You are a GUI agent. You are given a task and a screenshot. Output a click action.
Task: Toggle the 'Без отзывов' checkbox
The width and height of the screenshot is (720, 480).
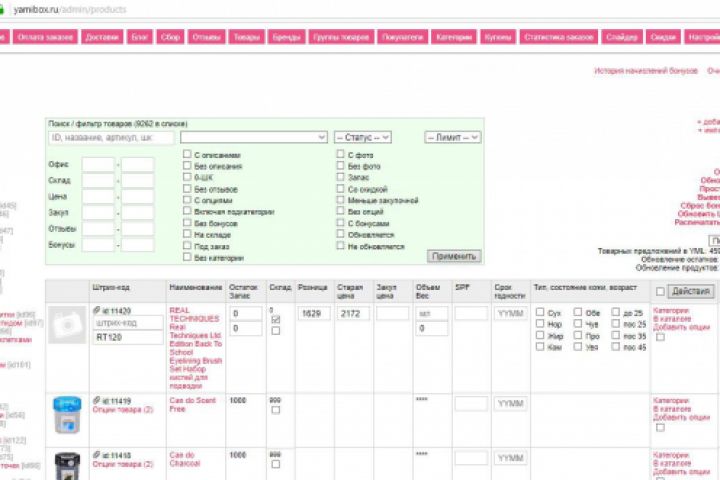tap(187, 188)
